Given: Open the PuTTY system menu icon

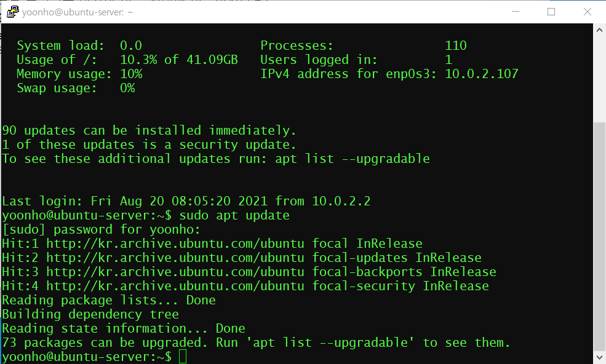Looking at the screenshot, I should click(13, 12).
